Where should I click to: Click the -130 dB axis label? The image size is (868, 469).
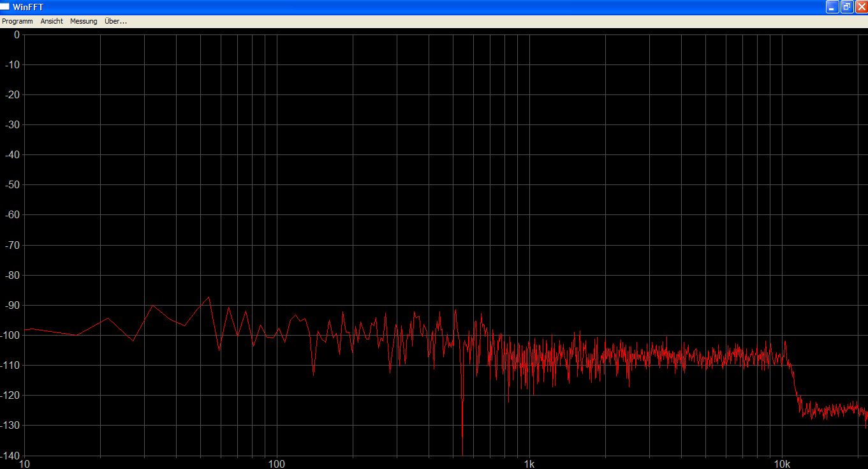pos(11,425)
